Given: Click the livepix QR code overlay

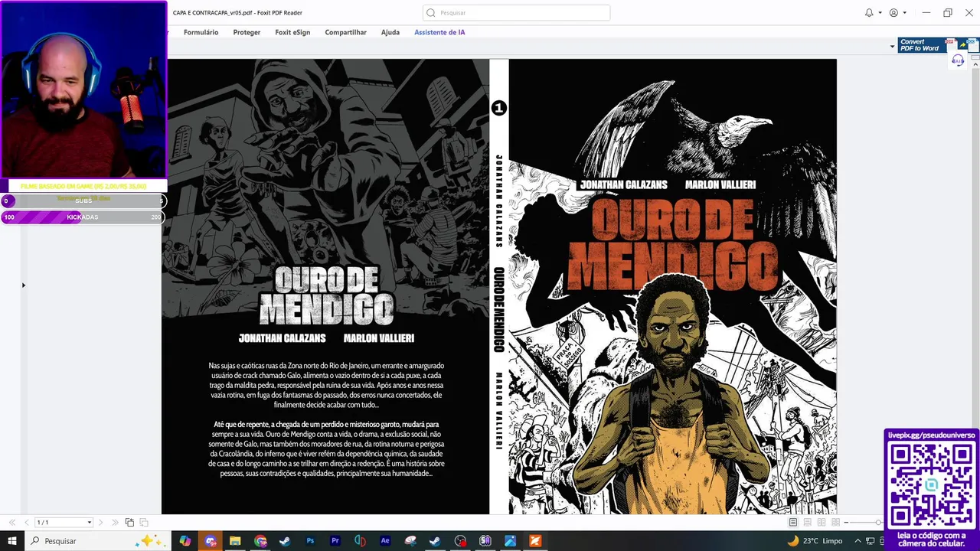Looking at the screenshot, I should (932, 484).
